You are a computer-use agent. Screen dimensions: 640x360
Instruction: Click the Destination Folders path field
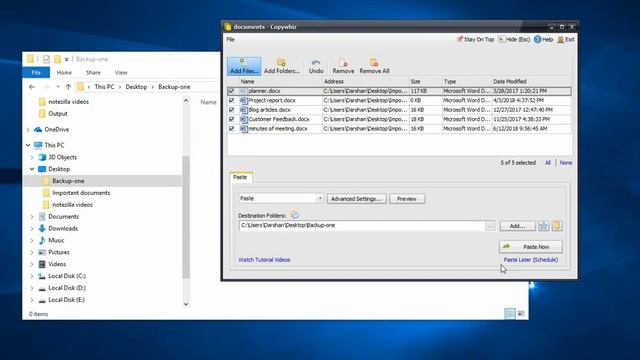point(361,226)
